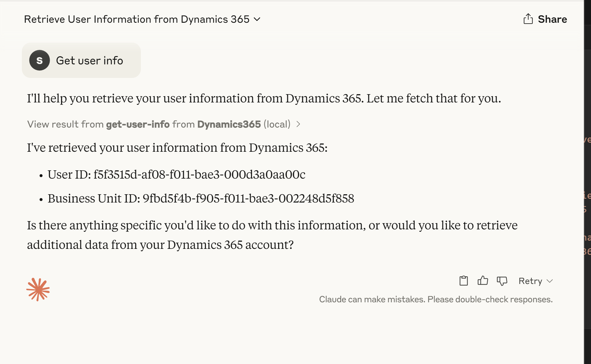This screenshot has width=591, height=364.
Task: Click the Claude can make mistakes disclaimer
Action: click(x=436, y=299)
